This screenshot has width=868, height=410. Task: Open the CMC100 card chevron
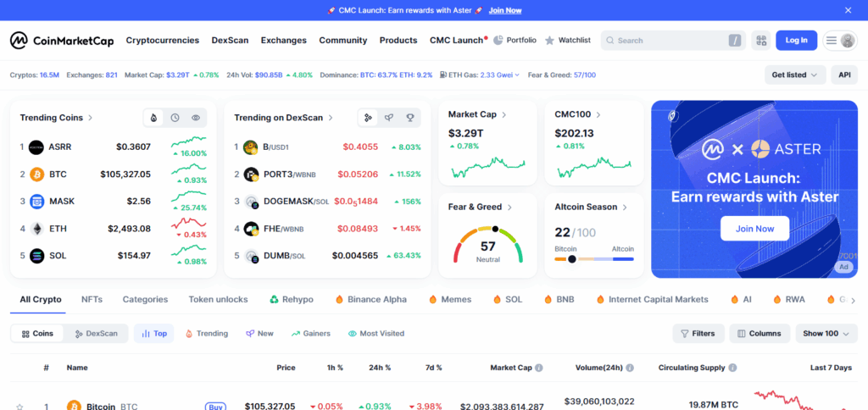pos(598,114)
